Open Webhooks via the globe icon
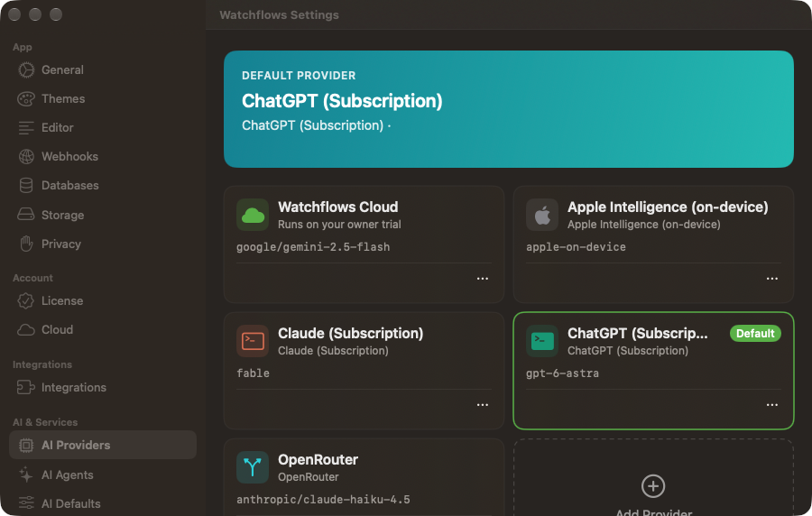812x516 pixels. pos(26,156)
